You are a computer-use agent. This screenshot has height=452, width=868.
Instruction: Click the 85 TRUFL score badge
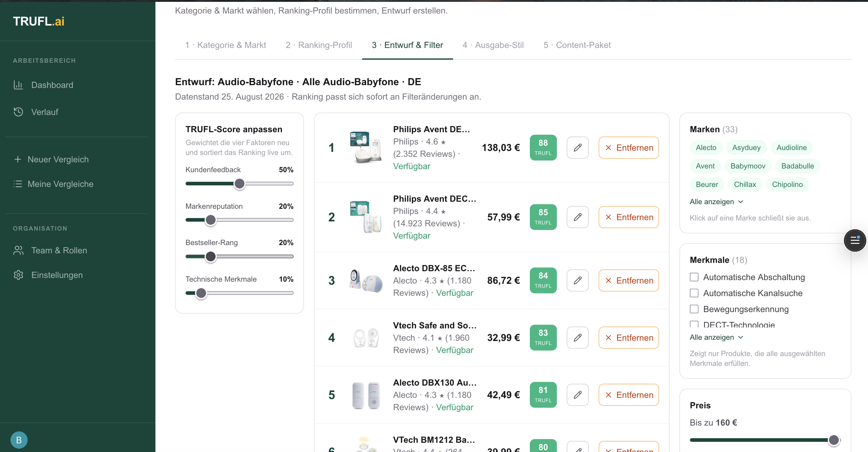543,217
